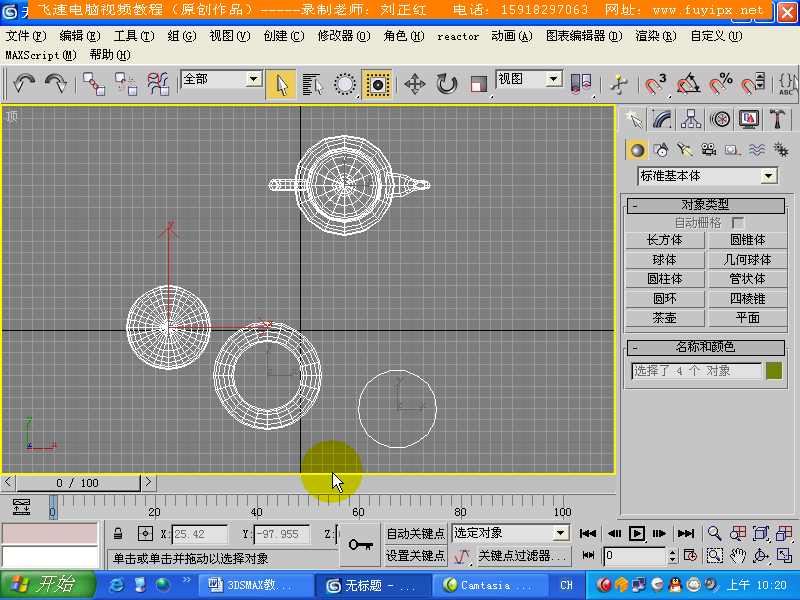Open the 选定对象 key filter dropdown
800x600 pixels.
[510, 533]
